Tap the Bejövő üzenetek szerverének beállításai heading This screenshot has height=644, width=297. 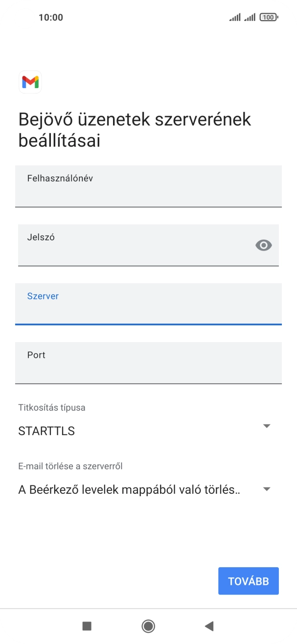(x=134, y=129)
